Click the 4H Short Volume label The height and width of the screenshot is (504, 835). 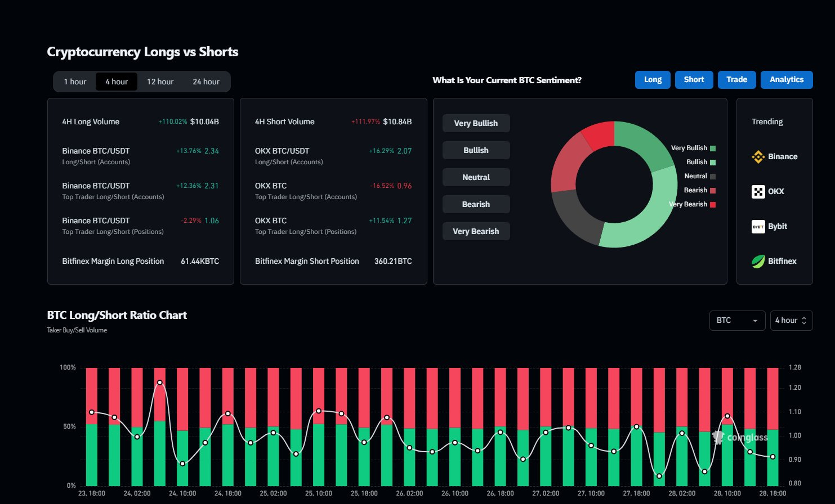tap(284, 122)
